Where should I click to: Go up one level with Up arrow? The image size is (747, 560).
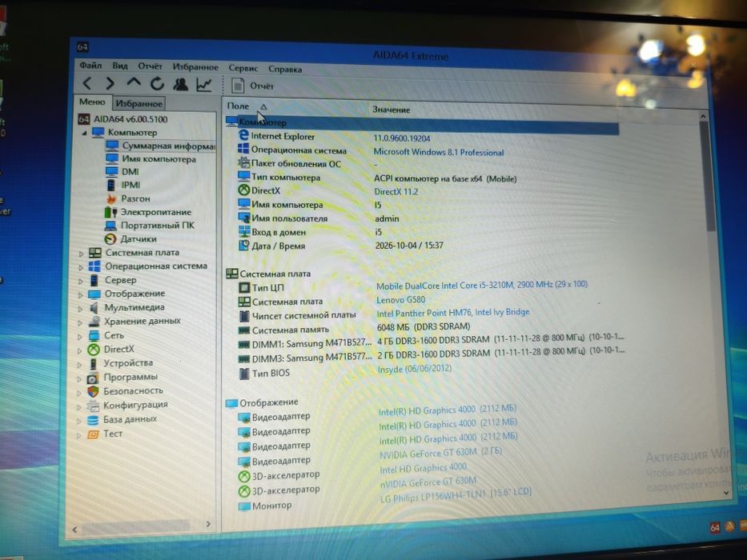[x=134, y=83]
